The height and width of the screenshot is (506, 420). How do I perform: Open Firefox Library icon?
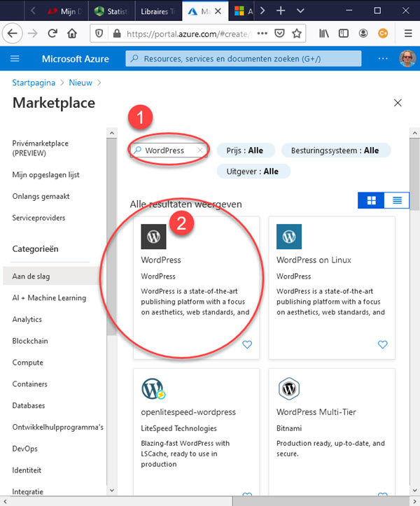coord(324,33)
